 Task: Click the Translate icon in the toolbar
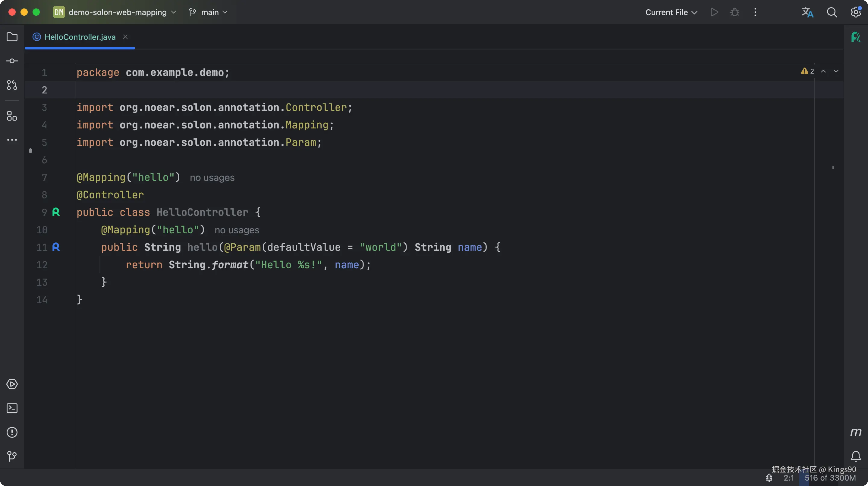(807, 12)
